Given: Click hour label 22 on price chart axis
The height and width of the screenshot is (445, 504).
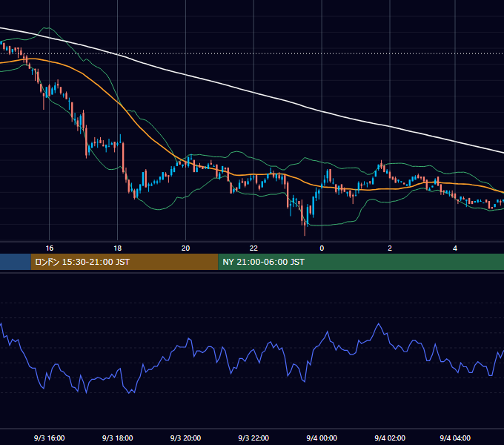Looking at the screenshot, I should tap(253, 248).
